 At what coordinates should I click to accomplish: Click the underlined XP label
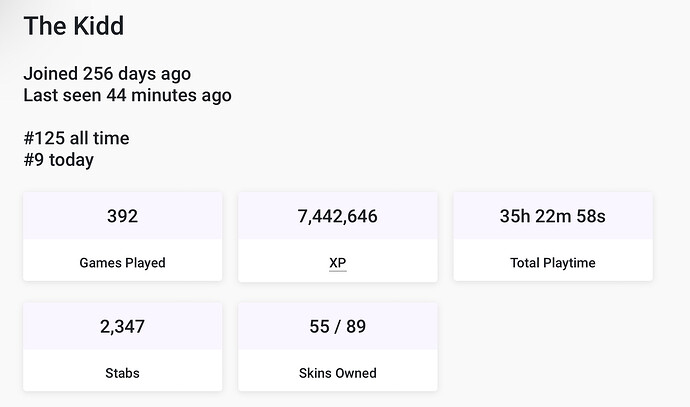338,263
